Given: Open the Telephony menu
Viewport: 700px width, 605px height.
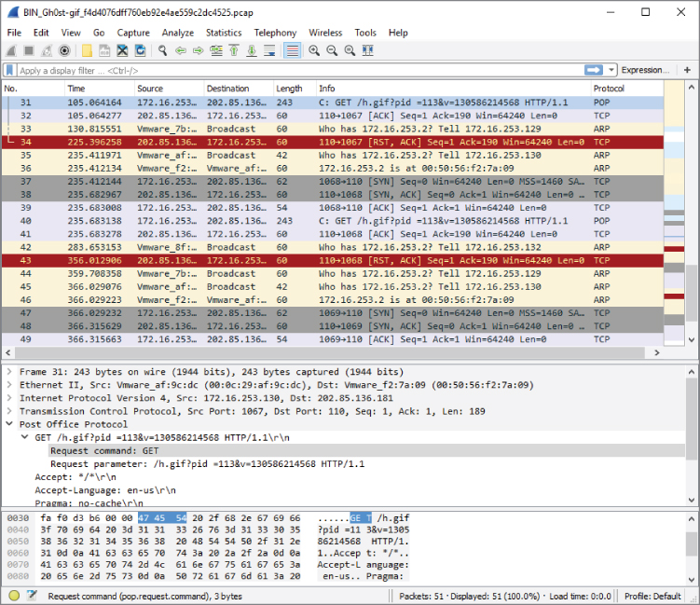Looking at the screenshot, I should coord(275,33).
